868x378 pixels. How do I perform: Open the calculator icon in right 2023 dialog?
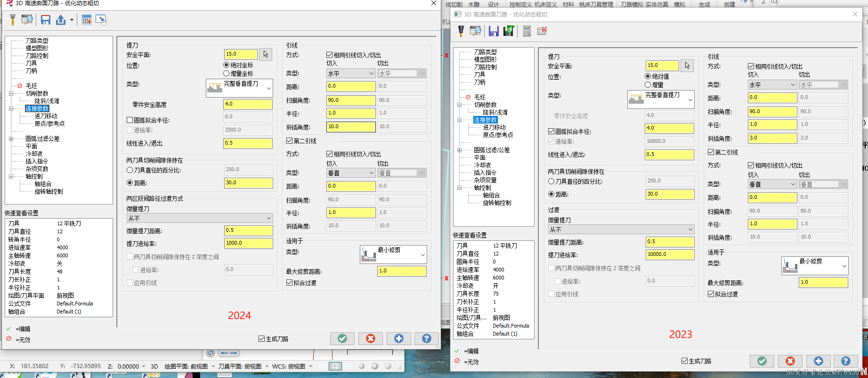click(x=527, y=31)
